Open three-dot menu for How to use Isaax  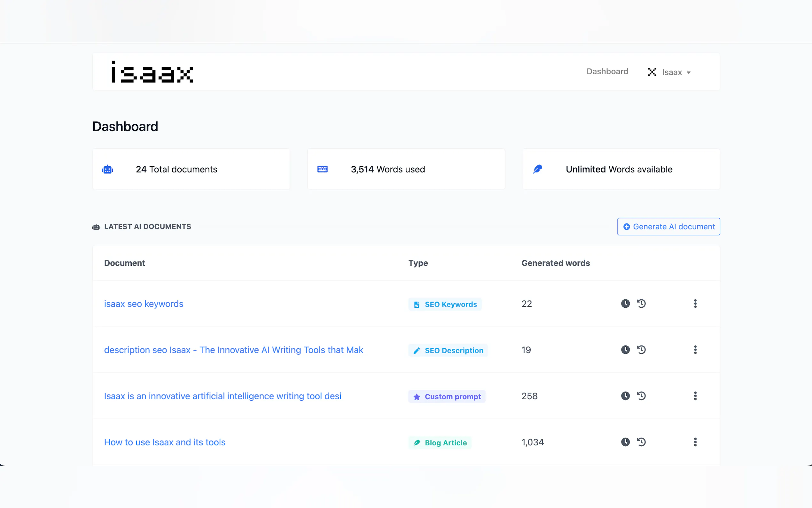[x=695, y=442]
